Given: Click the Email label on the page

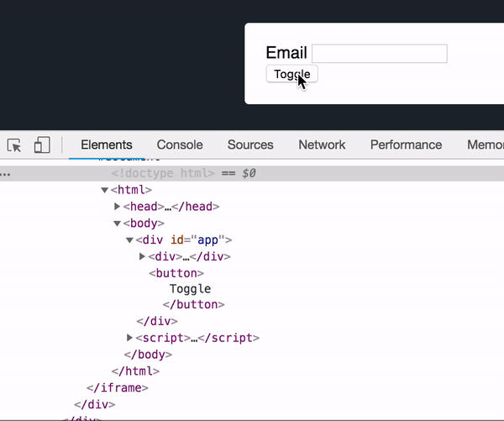Looking at the screenshot, I should point(286,53).
